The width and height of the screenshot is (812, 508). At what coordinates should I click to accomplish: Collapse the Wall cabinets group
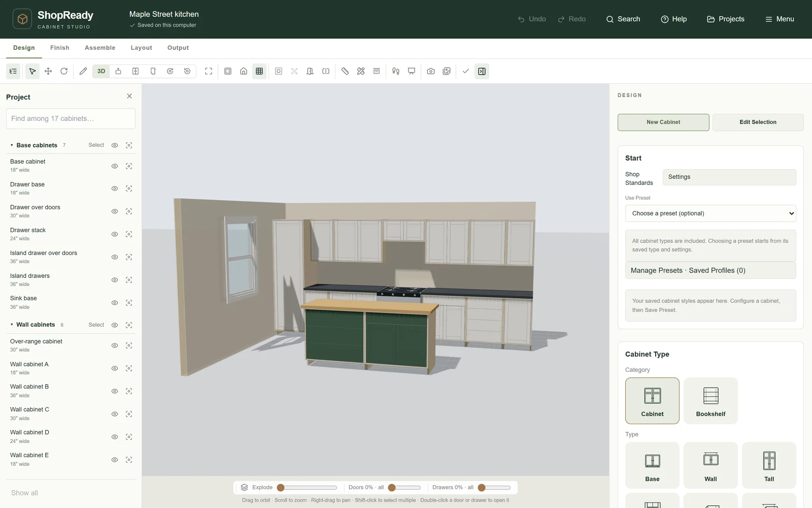[x=12, y=325]
